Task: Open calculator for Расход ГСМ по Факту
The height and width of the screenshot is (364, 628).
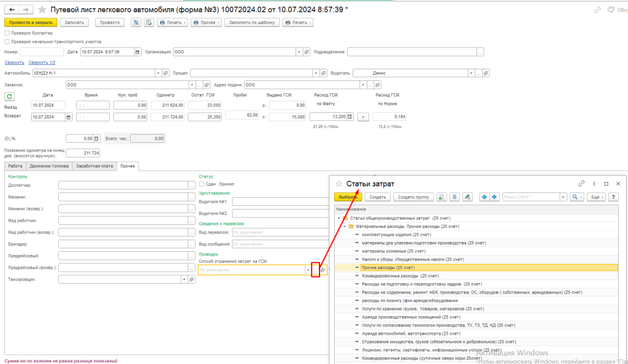Action: (x=350, y=117)
